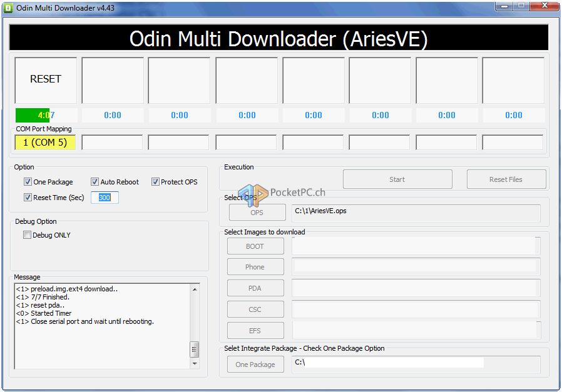The width and height of the screenshot is (562, 392).
Task: Click the Message log scrollbar thumb
Action: pyautogui.click(x=194, y=349)
